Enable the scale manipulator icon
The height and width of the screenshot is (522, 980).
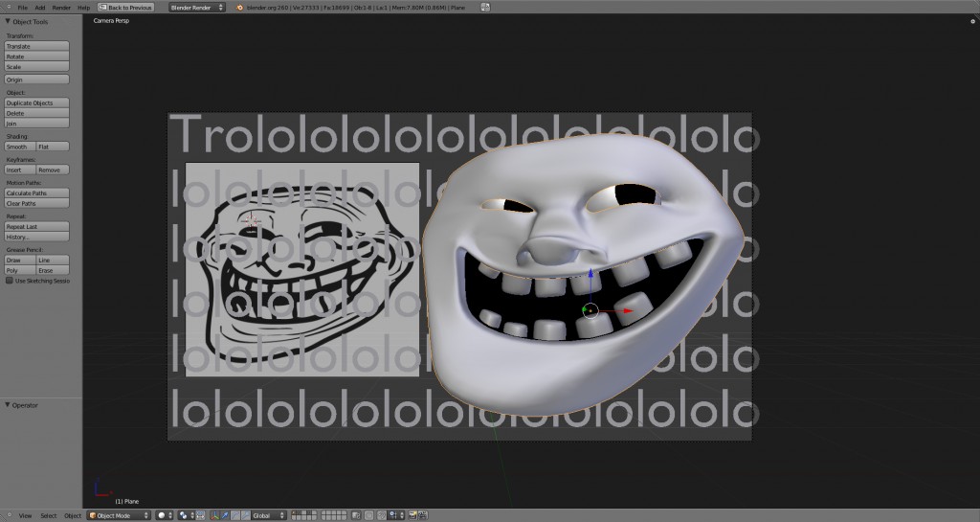(246, 515)
